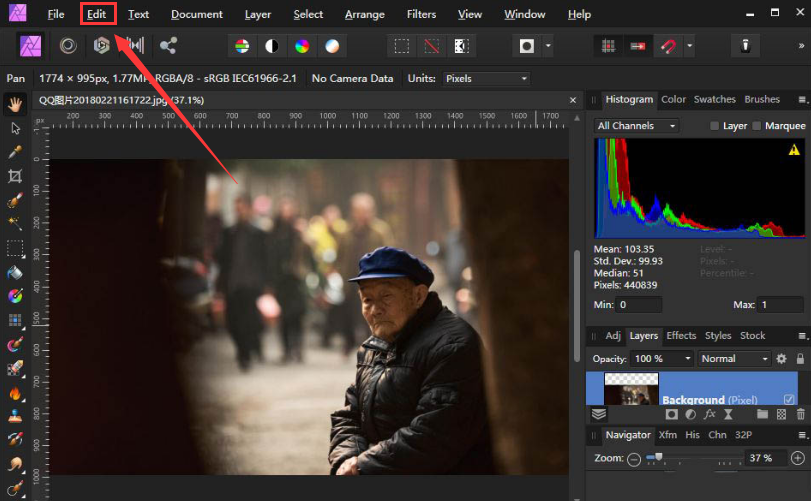Click the fx layer effects icon

pyautogui.click(x=709, y=413)
